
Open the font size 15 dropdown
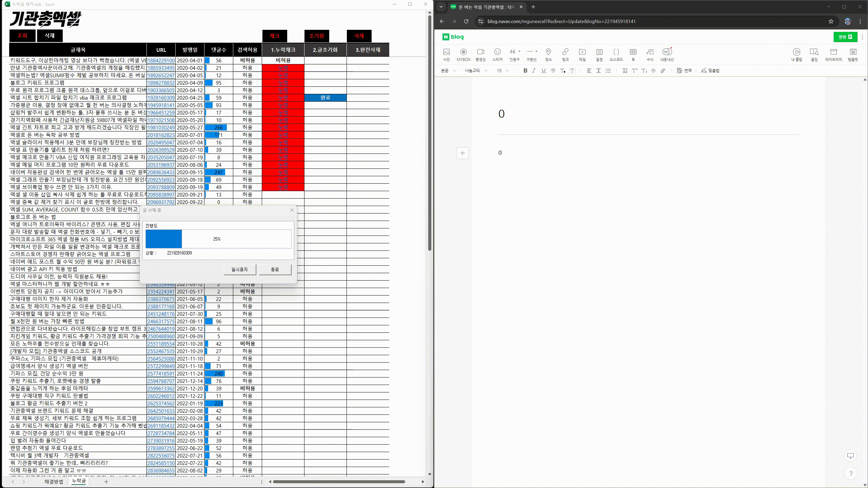pyautogui.click(x=502, y=70)
